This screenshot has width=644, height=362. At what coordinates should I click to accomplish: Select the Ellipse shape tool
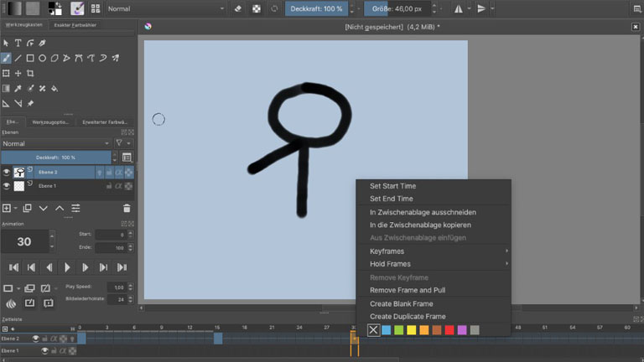coord(42,59)
